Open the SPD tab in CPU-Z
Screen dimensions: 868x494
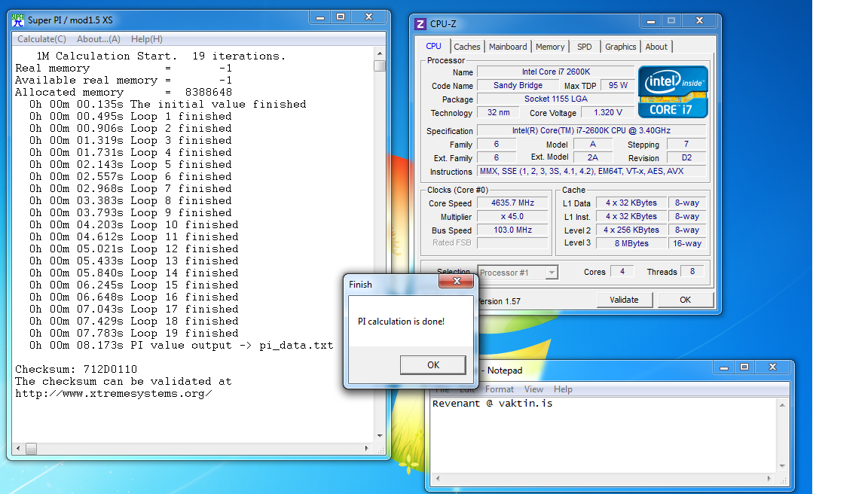(x=585, y=47)
